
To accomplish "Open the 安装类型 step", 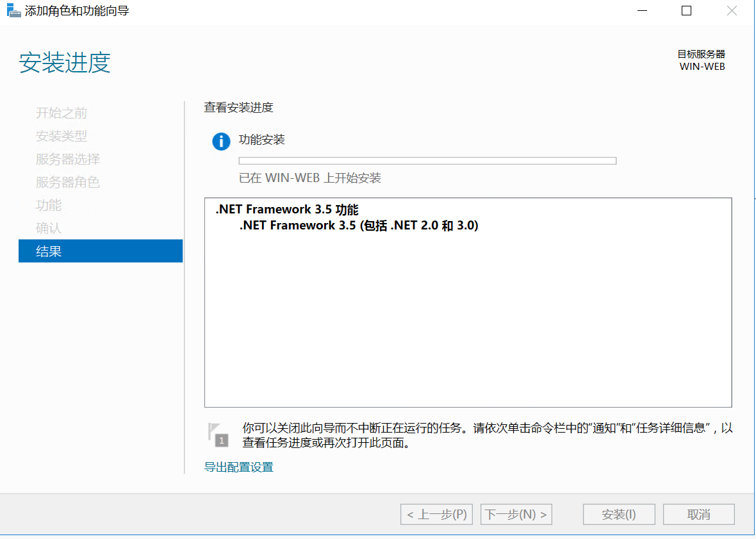I will [62, 137].
